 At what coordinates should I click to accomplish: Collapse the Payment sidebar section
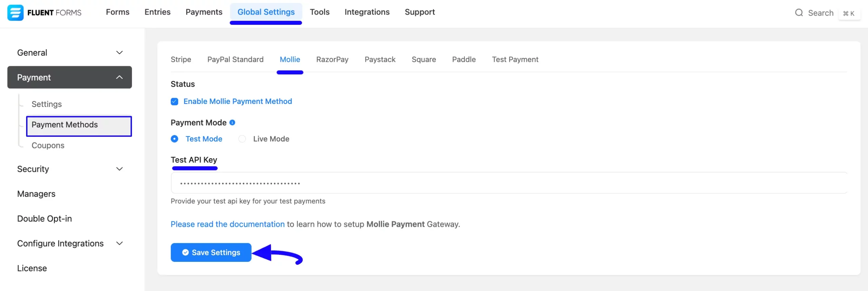pos(70,77)
